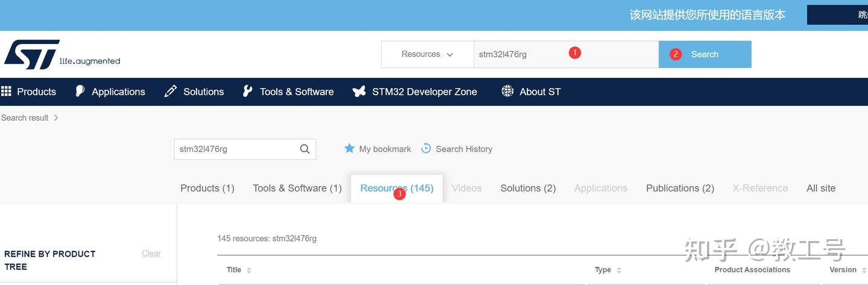Sort results by Version column arrows
This screenshot has width=868, height=285.
tap(863, 270)
